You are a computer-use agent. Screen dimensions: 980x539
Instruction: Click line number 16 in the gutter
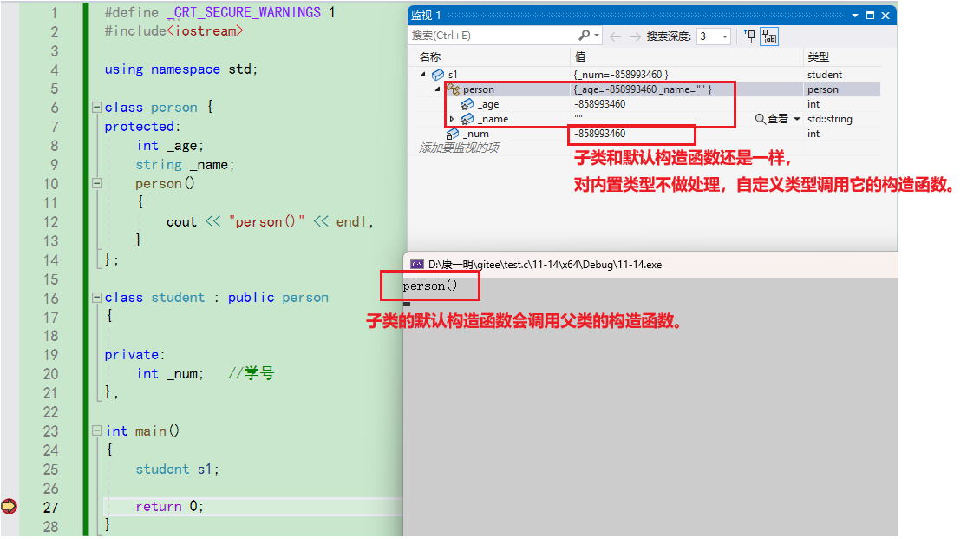coord(50,299)
